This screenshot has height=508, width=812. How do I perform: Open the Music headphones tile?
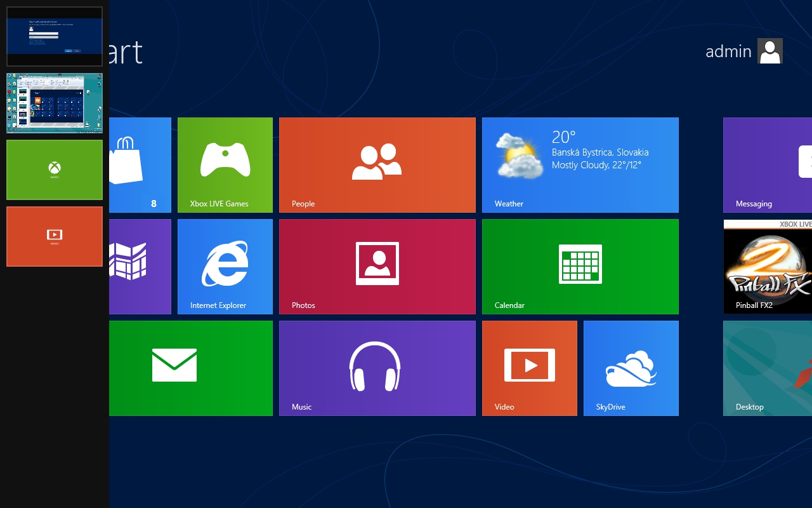pos(377,368)
